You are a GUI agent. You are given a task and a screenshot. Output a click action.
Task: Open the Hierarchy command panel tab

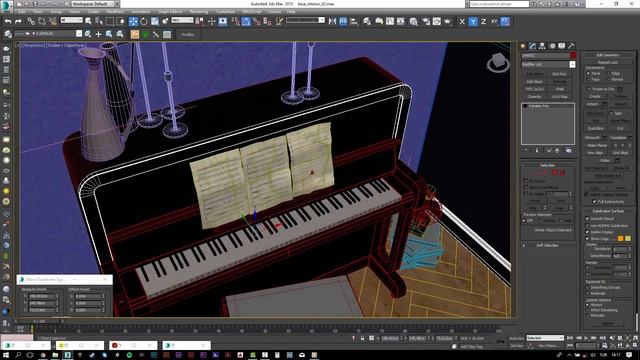click(x=542, y=46)
